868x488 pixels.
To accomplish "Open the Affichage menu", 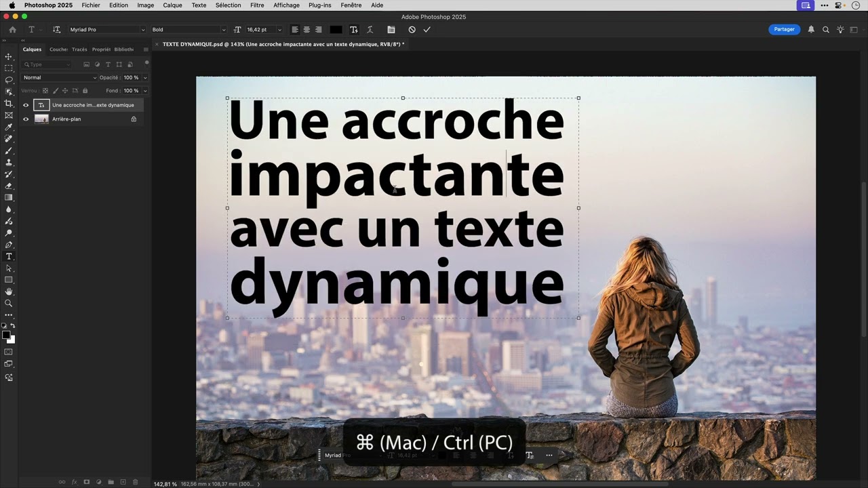I will tap(286, 5).
